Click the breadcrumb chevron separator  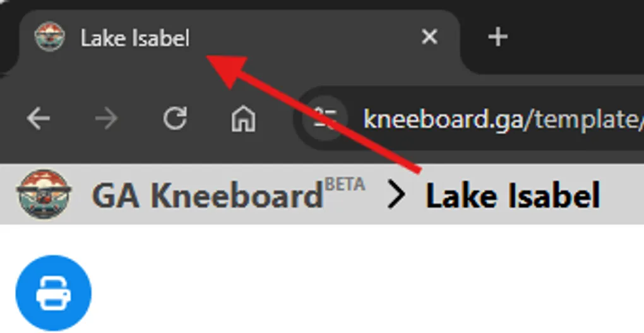pos(397,196)
